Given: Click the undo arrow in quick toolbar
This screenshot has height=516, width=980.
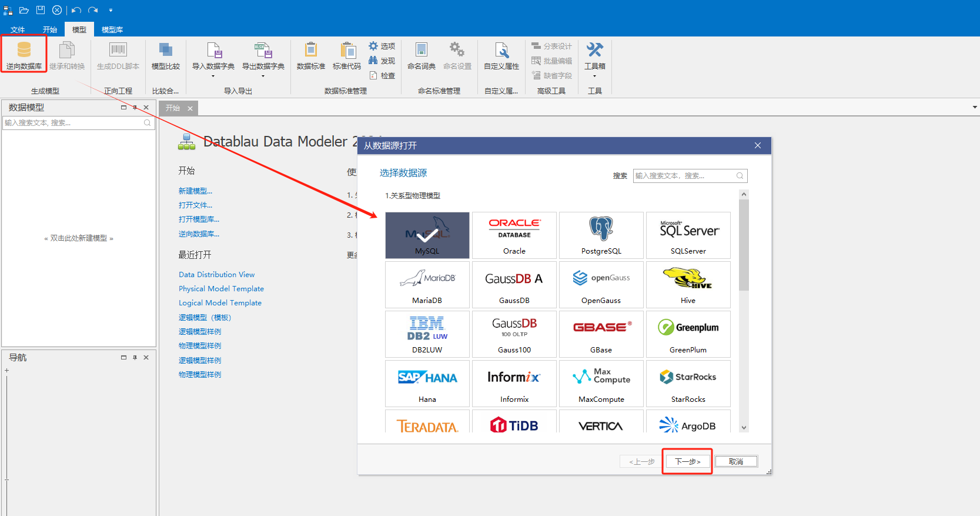Looking at the screenshot, I should [76, 10].
